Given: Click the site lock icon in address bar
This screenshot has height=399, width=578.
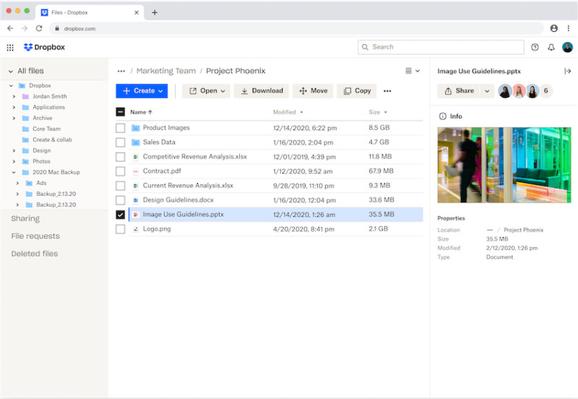Looking at the screenshot, I should tap(57, 28).
